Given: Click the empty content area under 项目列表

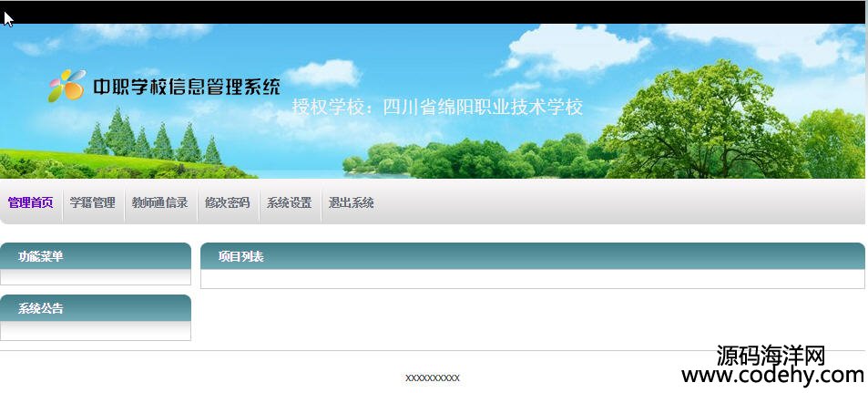Looking at the screenshot, I should coord(531,279).
